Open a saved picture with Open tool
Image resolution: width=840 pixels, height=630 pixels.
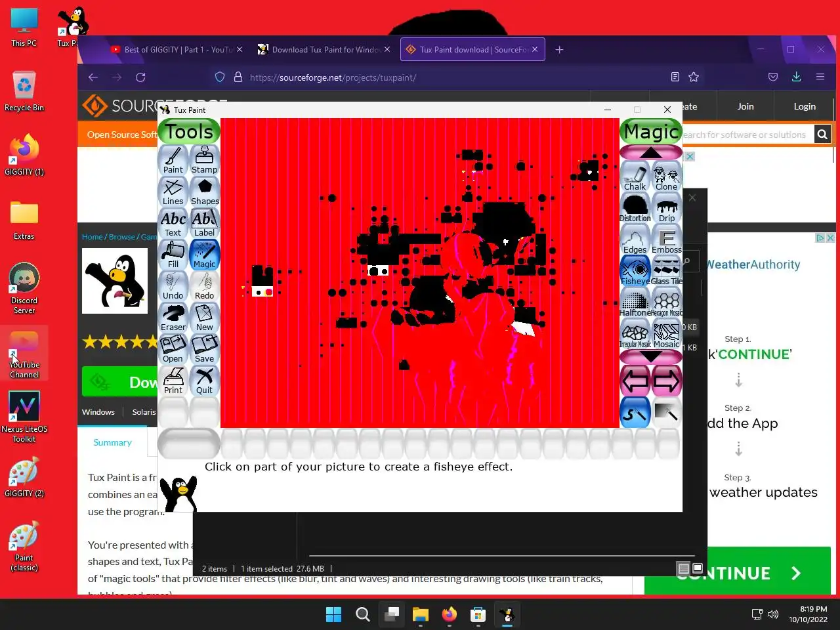[173, 349]
